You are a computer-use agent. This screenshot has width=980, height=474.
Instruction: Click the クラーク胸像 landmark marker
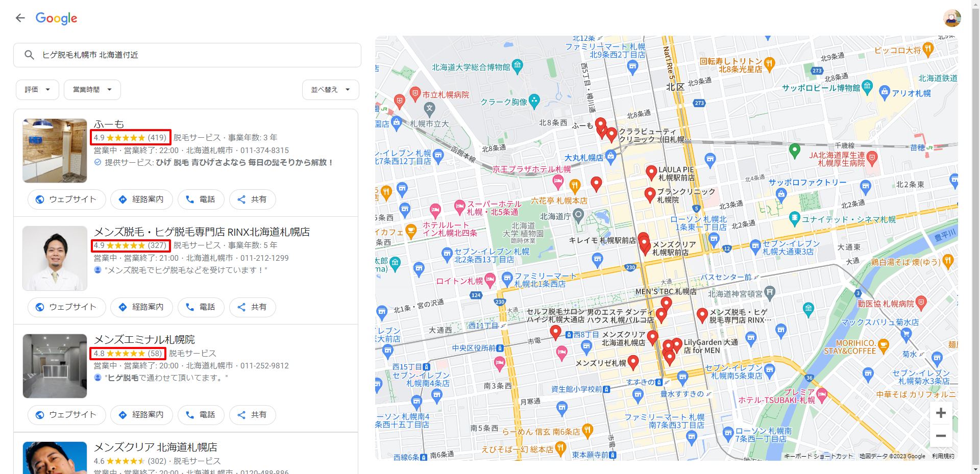pos(534,101)
